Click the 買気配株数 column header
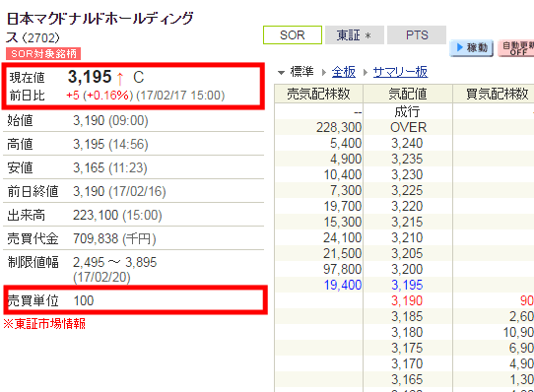The width and height of the screenshot is (534, 392). 498,94
